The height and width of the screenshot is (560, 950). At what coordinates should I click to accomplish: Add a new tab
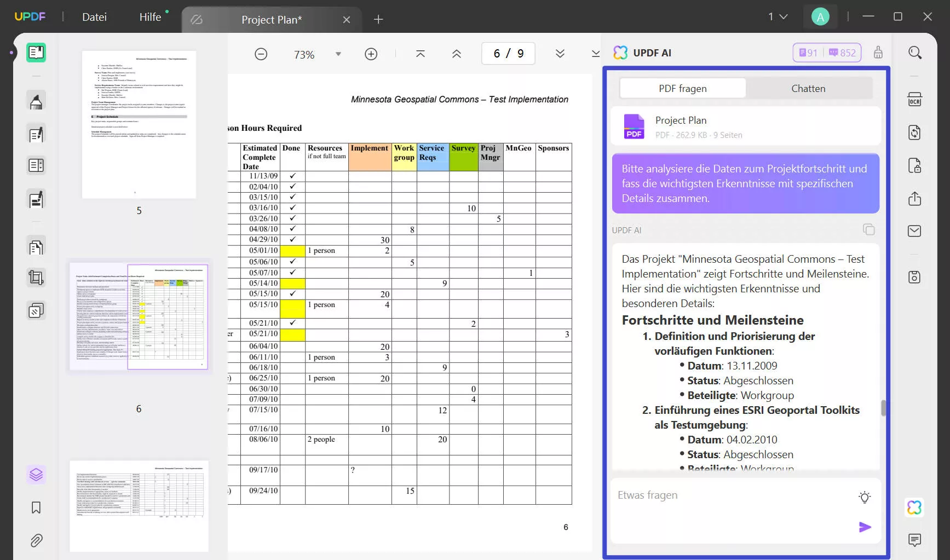tap(378, 20)
